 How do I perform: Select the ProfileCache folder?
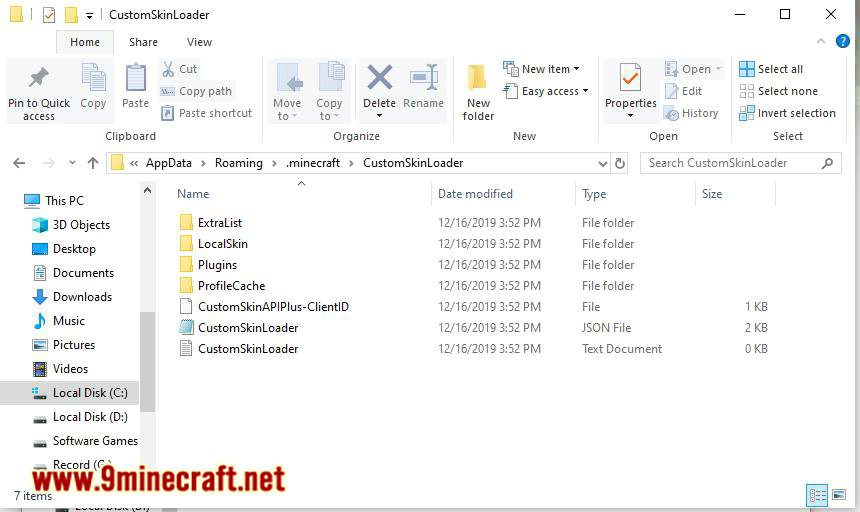click(x=231, y=286)
